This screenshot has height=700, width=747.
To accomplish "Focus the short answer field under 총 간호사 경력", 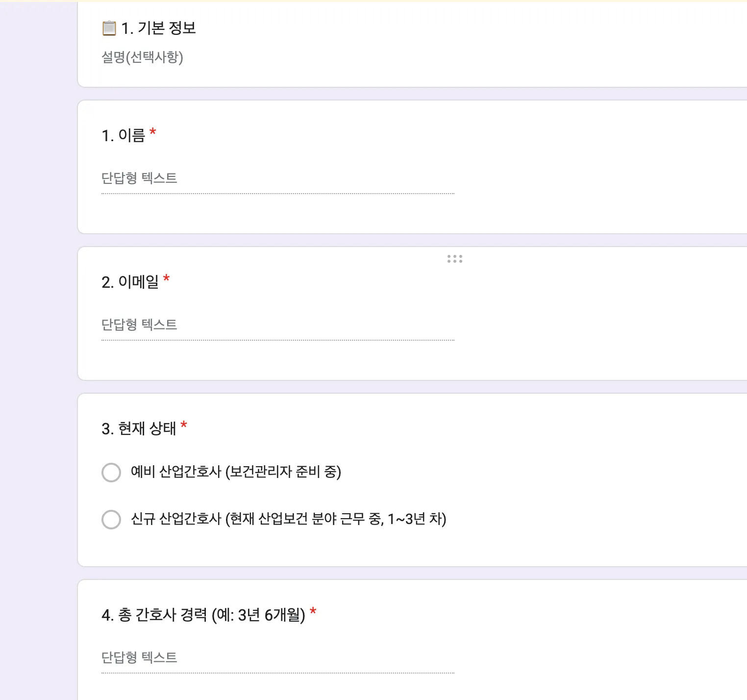I will point(277,658).
